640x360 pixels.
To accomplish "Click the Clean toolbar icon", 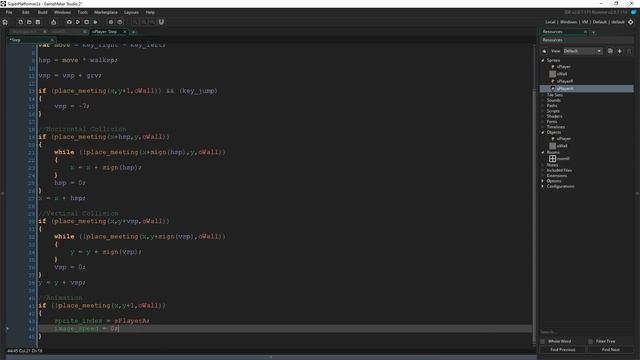I will click(96, 22).
